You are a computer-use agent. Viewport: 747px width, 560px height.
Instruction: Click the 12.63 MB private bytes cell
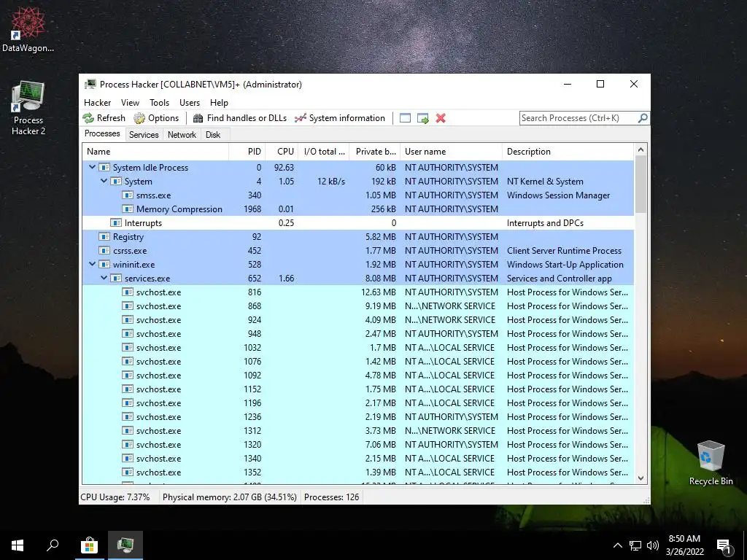pos(379,292)
